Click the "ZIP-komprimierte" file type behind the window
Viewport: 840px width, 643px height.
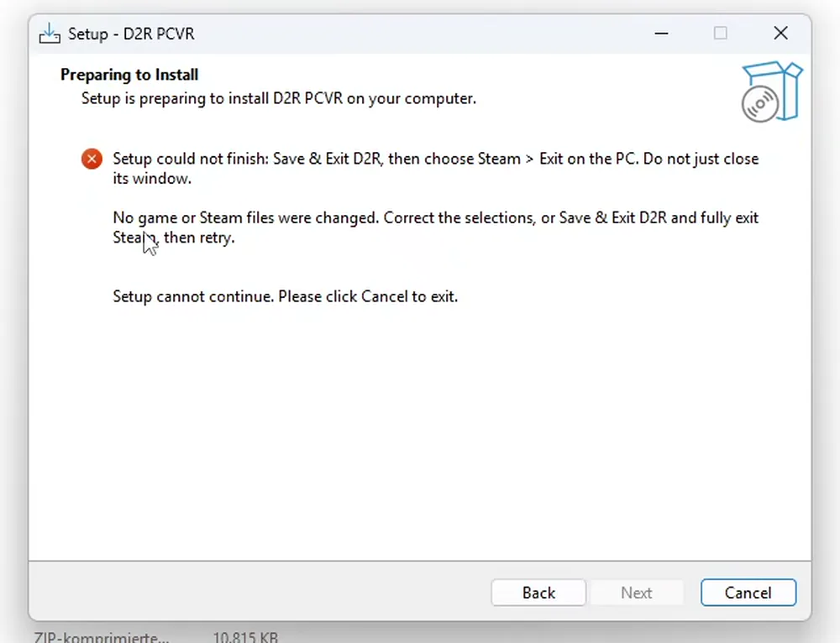coord(102,636)
